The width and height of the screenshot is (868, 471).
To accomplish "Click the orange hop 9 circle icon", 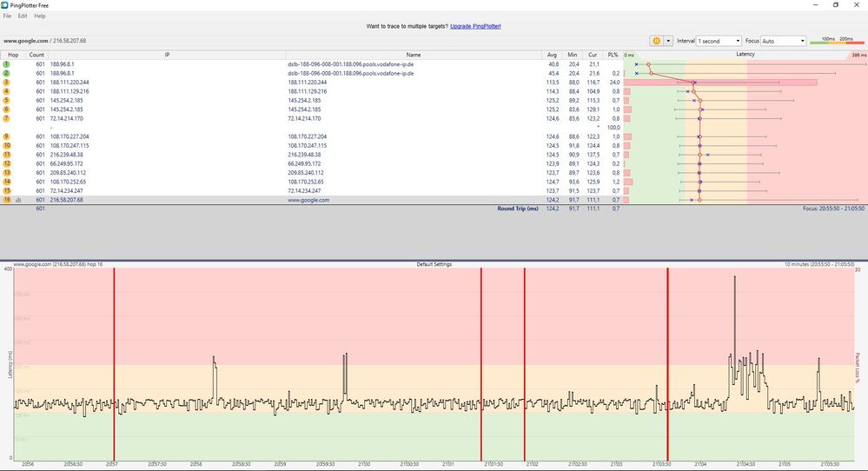I will (x=7, y=136).
